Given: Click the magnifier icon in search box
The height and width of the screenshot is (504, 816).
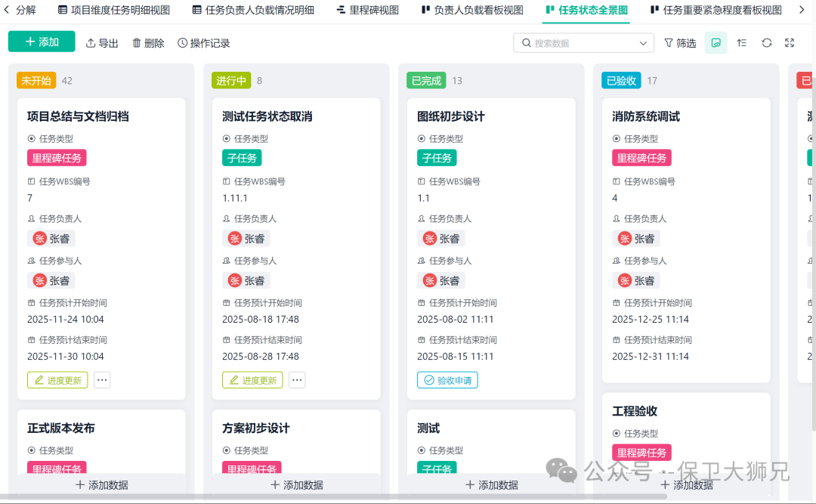Looking at the screenshot, I should (x=527, y=43).
